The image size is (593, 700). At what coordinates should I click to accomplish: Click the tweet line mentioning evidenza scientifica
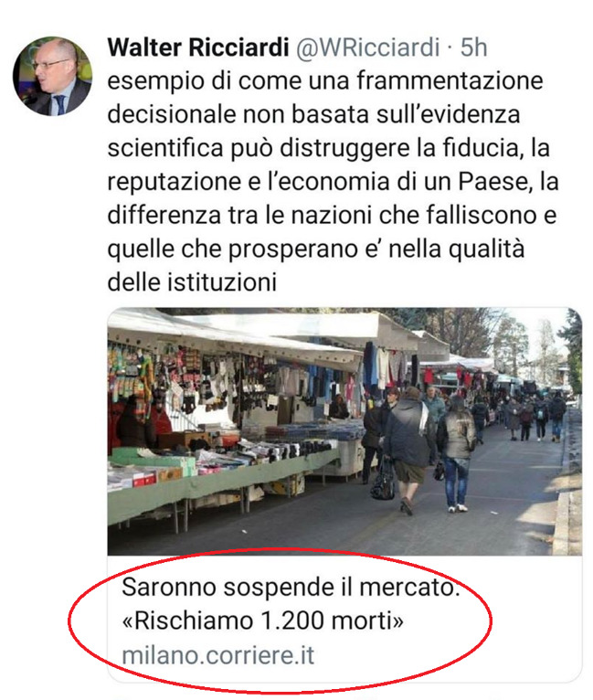(x=313, y=115)
